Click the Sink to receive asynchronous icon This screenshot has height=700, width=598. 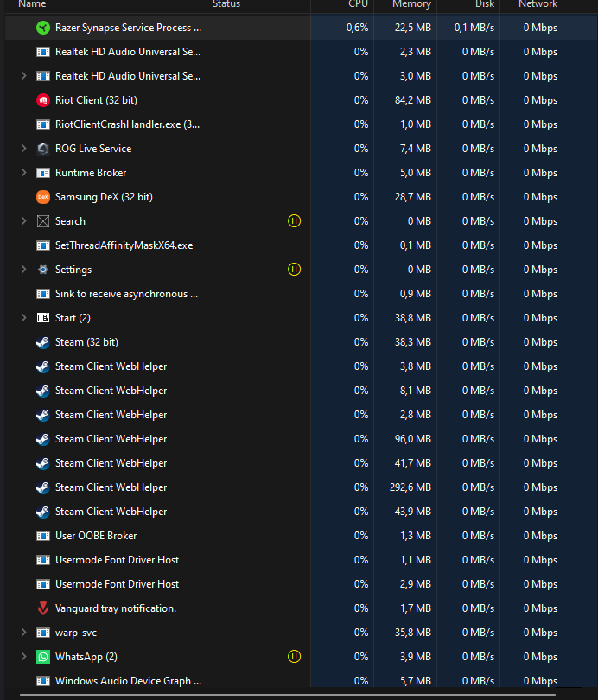pyautogui.click(x=43, y=294)
